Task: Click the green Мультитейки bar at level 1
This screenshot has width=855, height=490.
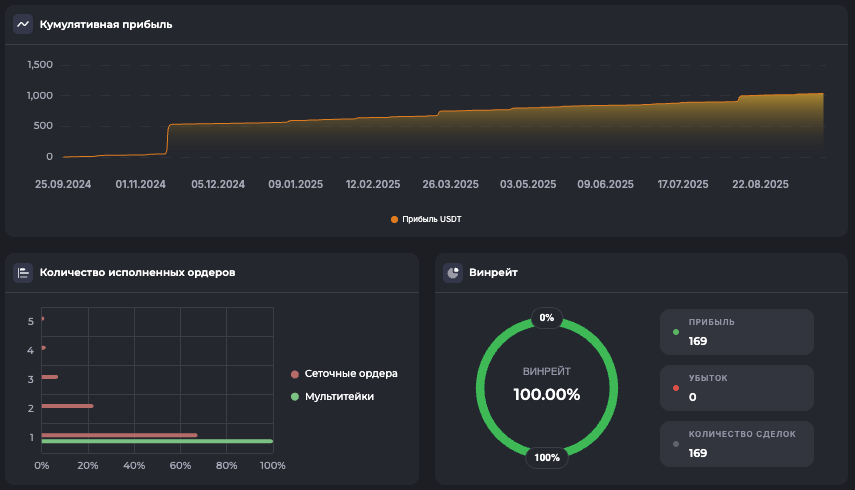Action: (156, 441)
